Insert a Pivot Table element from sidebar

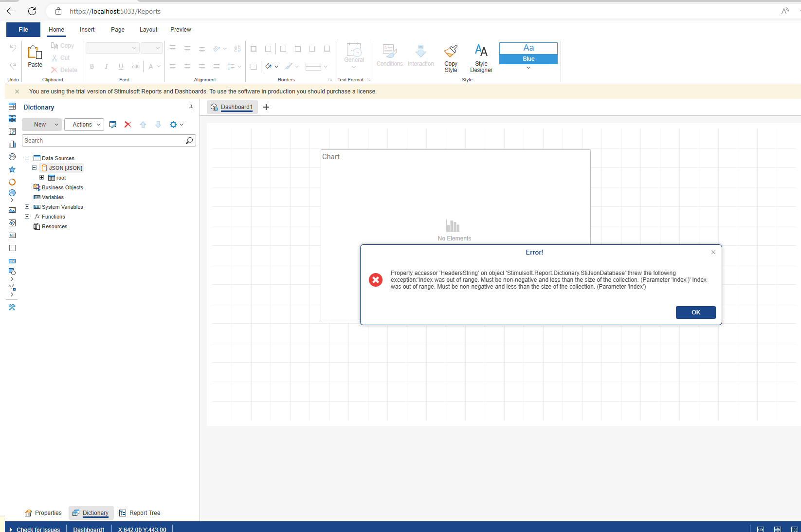(x=12, y=131)
